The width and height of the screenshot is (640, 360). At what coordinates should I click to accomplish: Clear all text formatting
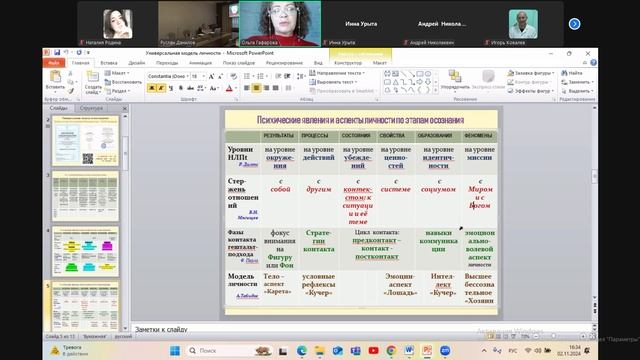(x=233, y=76)
